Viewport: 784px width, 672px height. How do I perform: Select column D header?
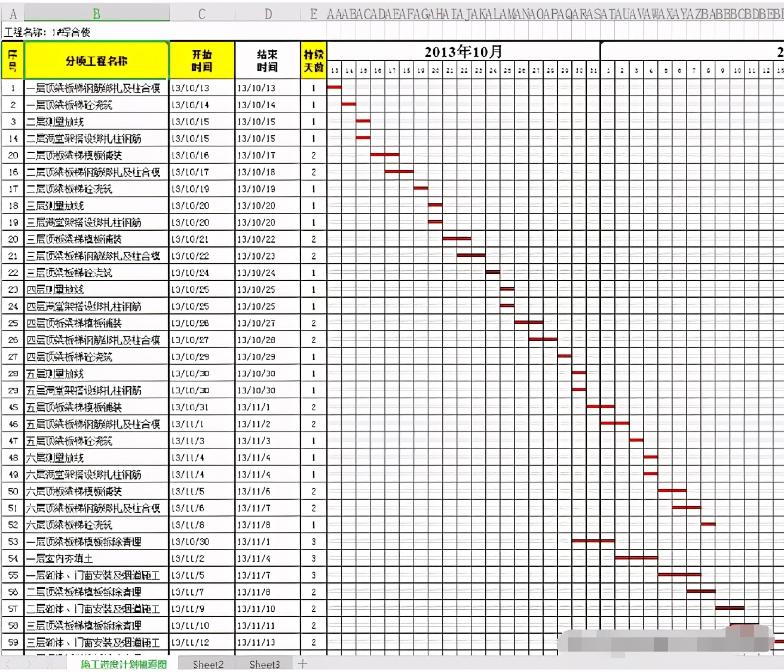[x=268, y=14]
